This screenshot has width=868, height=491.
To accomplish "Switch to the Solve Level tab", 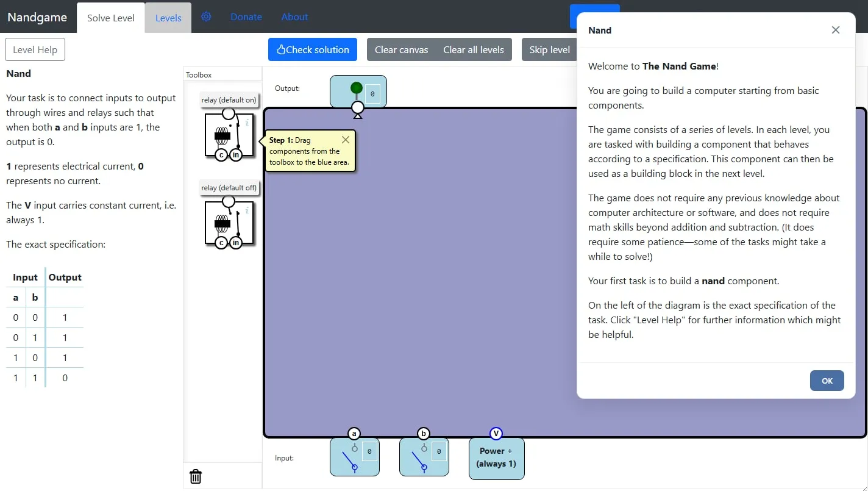I will point(111,18).
